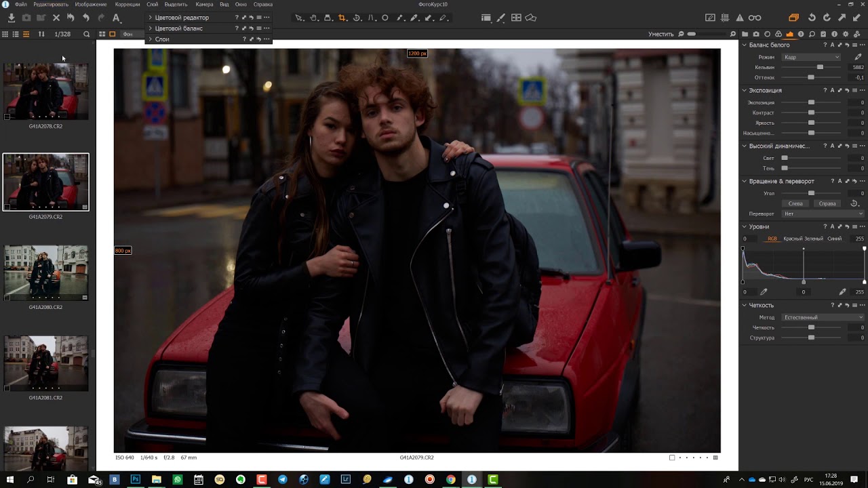
Task: Click the Слева rotate button
Action: [x=795, y=203]
